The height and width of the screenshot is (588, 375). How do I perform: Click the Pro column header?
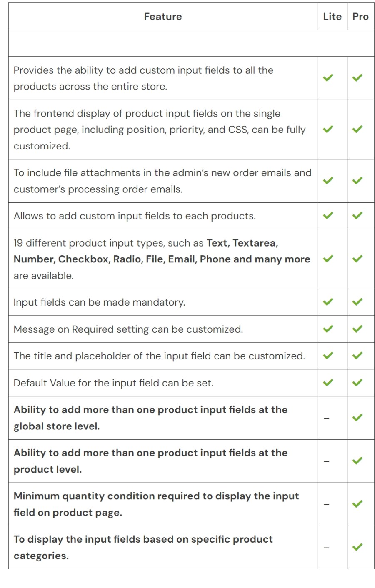[360, 17]
